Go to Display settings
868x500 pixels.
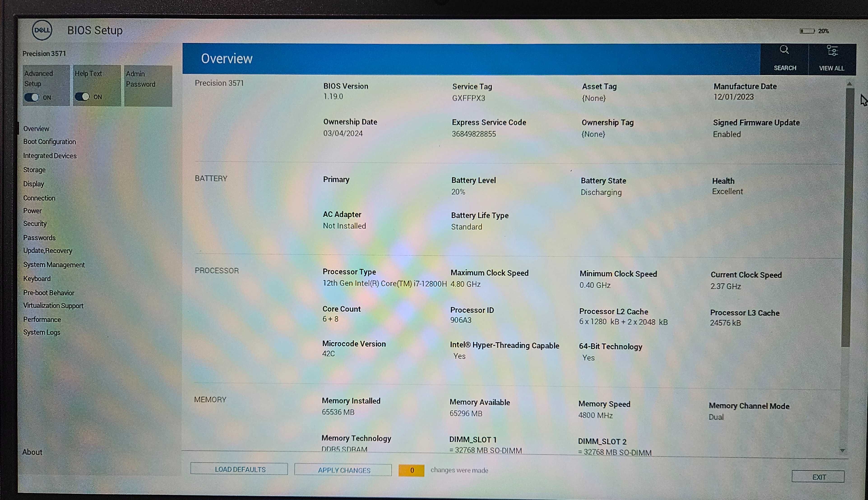click(x=34, y=184)
